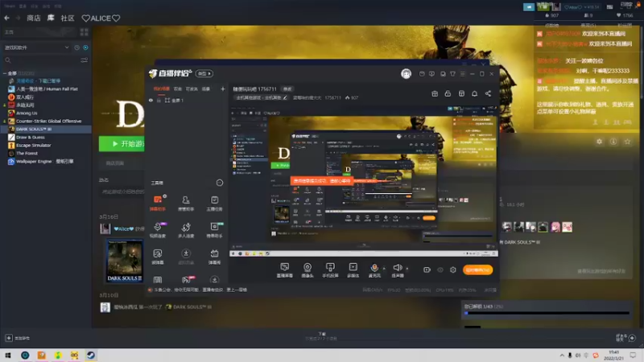Toggle lock on the 全屏 1 source

159,100
